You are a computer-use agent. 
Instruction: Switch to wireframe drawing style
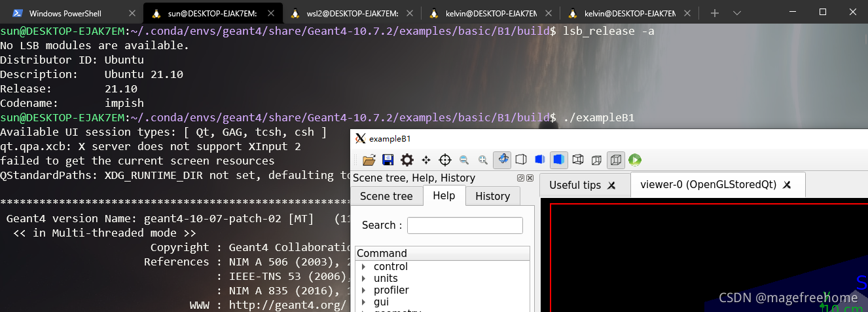click(x=578, y=160)
